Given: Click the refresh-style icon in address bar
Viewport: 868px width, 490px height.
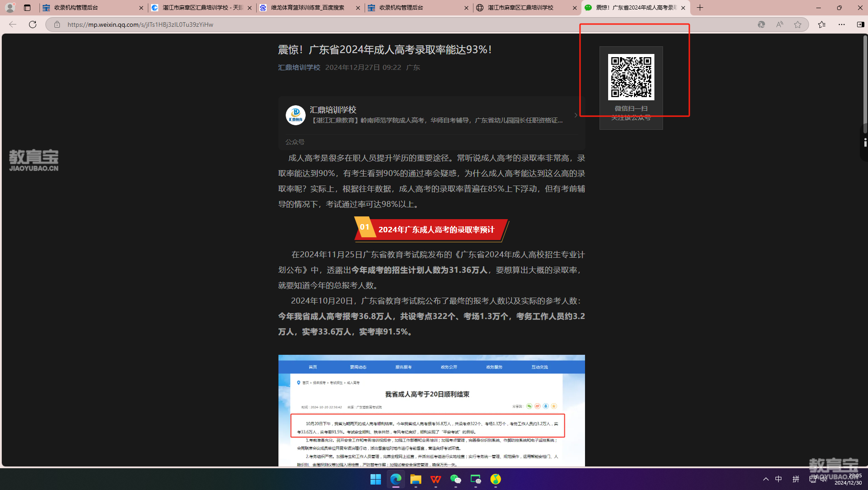Looking at the screenshot, I should 761,24.
